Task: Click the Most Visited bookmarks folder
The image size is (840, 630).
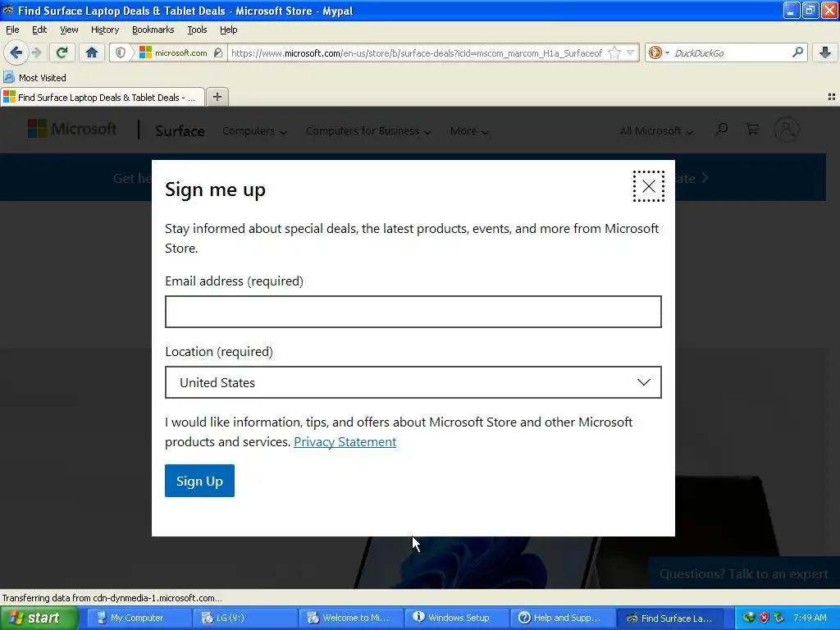Action: tap(34, 78)
